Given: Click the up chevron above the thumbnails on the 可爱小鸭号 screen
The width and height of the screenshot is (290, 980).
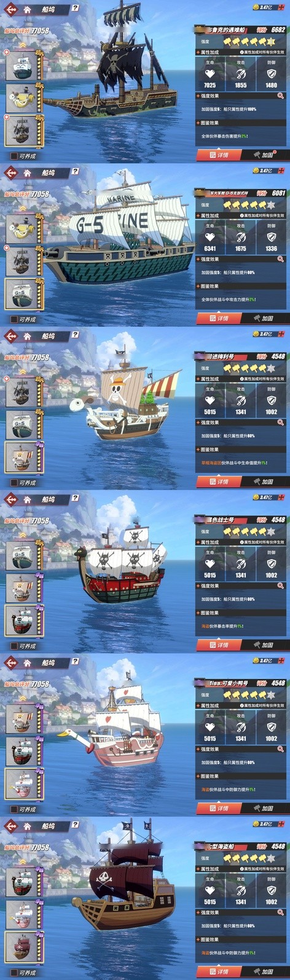Looking at the screenshot, I should pyautogui.click(x=23, y=698).
